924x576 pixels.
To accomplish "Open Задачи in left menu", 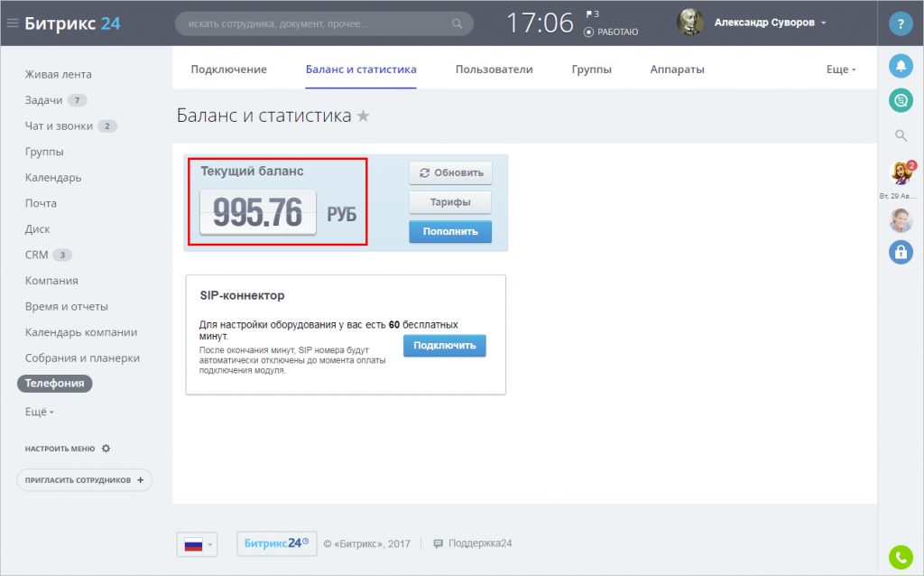I will [x=43, y=100].
